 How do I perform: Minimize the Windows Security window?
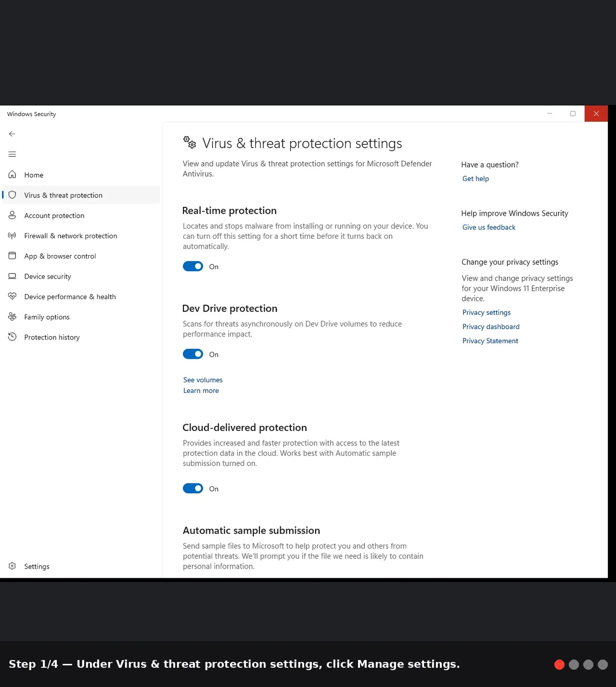tap(550, 114)
